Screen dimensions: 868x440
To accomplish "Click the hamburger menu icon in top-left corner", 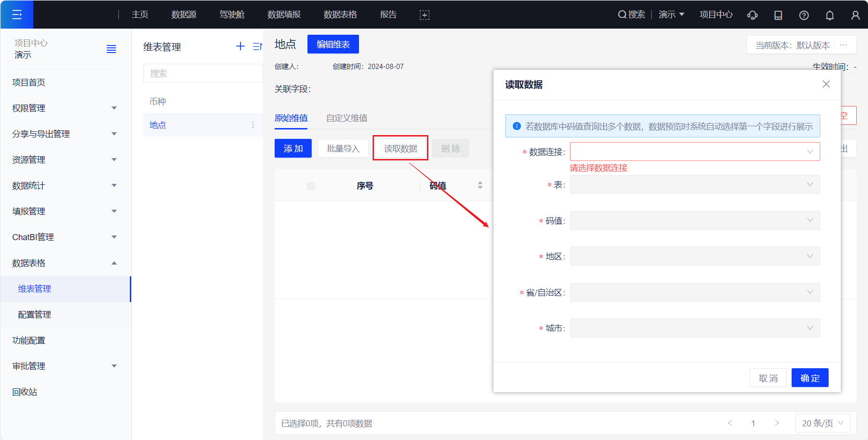I will (x=17, y=15).
